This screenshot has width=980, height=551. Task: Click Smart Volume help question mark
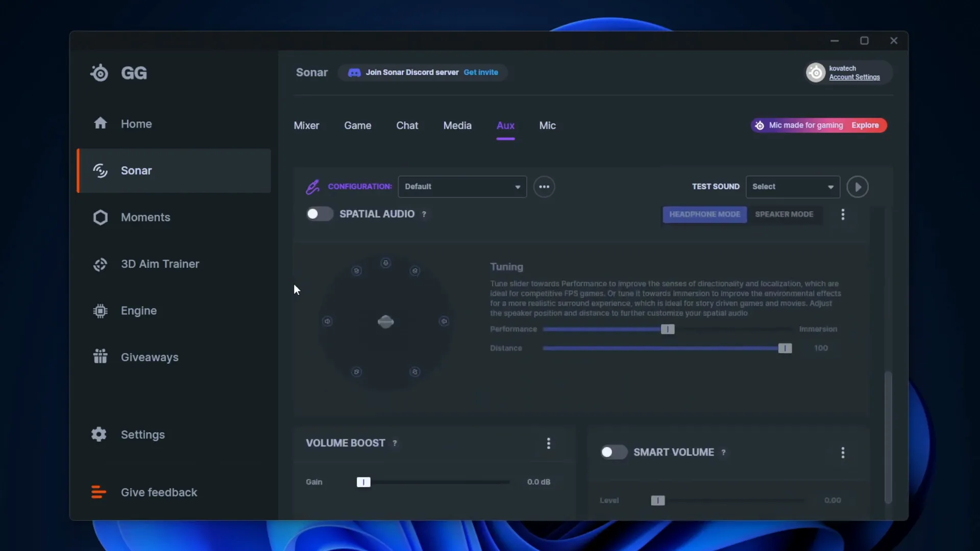(723, 453)
